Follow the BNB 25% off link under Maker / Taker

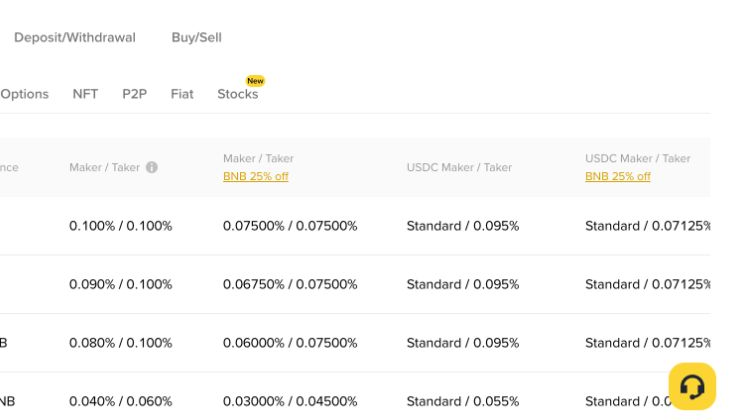255,177
